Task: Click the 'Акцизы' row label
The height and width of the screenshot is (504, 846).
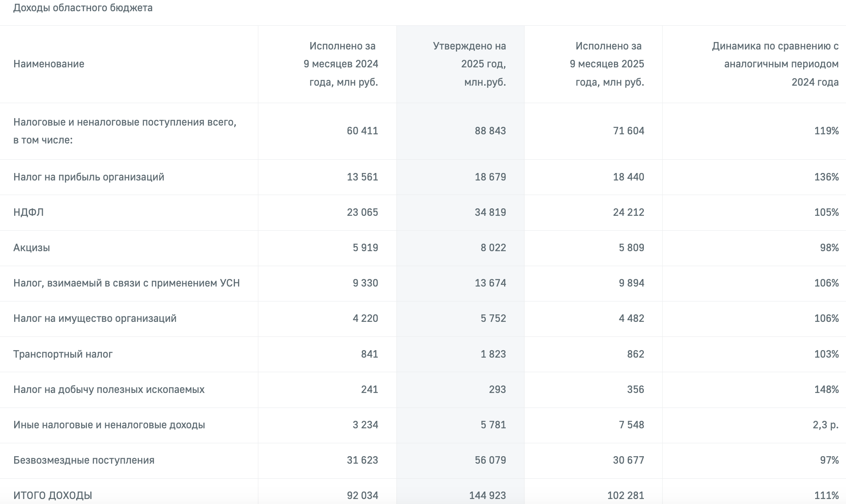Action: point(32,248)
